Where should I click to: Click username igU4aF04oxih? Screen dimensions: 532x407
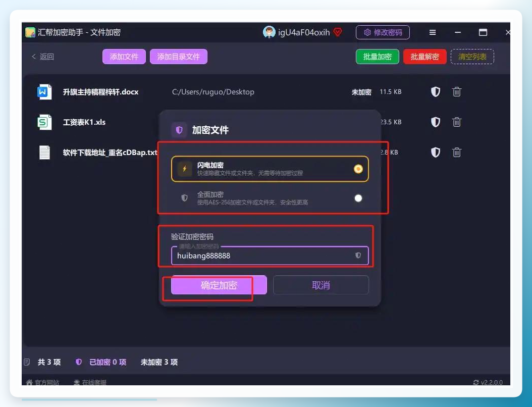(304, 32)
